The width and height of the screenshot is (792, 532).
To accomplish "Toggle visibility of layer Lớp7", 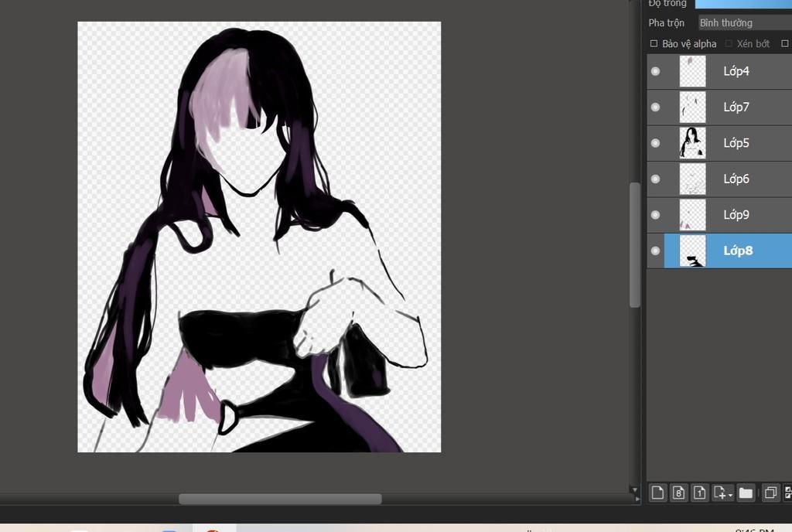I will 656,107.
